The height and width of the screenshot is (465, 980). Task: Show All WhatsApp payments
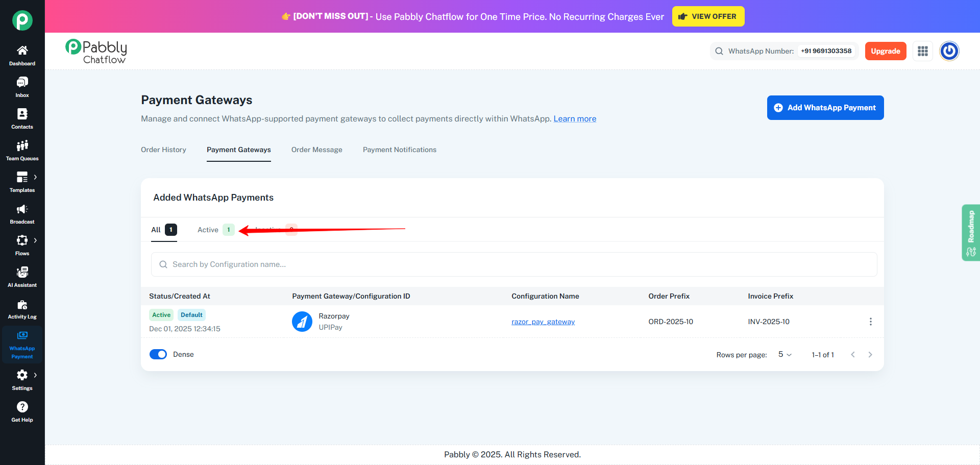[x=164, y=230]
